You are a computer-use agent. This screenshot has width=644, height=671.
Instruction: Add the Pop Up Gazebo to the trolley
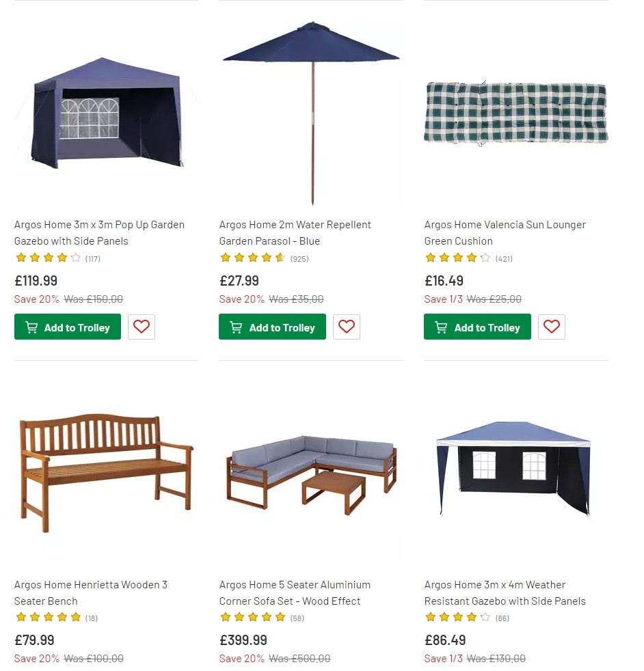point(68,327)
